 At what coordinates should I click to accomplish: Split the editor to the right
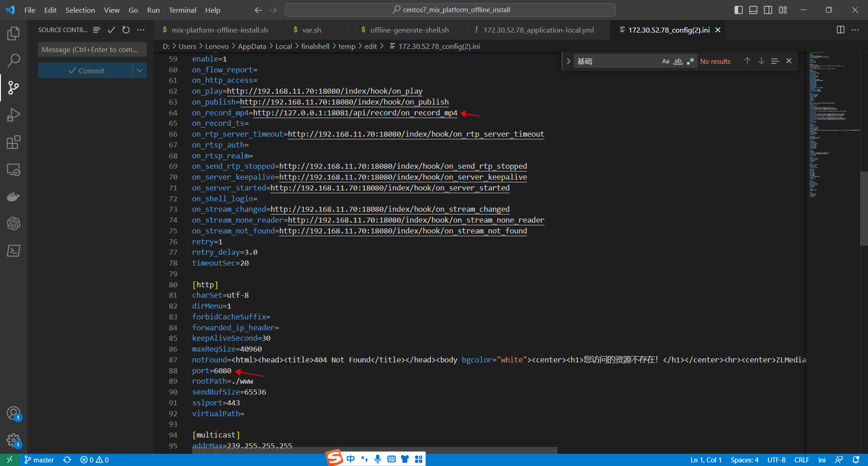coord(840,30)
